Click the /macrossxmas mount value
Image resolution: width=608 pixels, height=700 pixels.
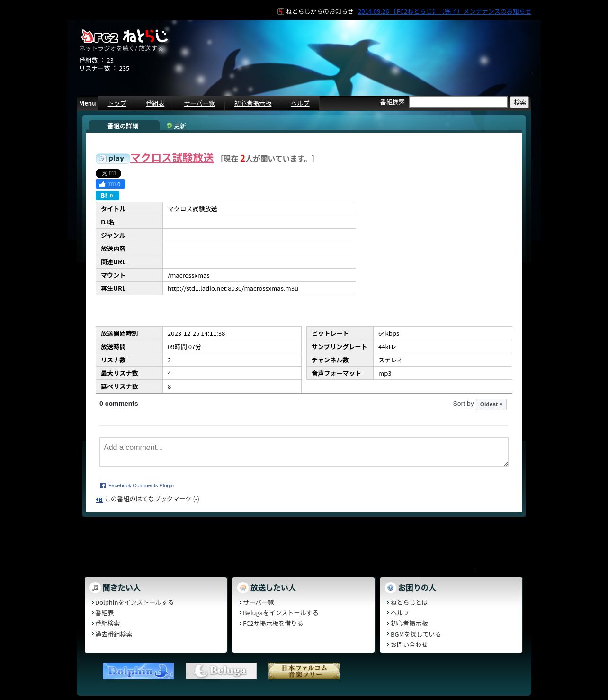tap(188, 275)
